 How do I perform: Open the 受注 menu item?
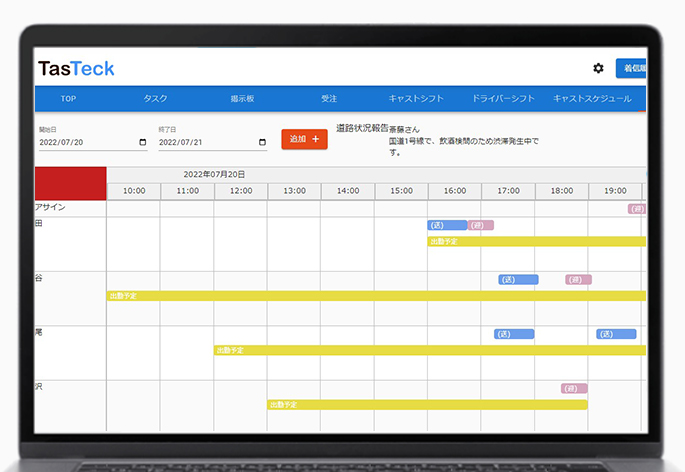[329, 99]
